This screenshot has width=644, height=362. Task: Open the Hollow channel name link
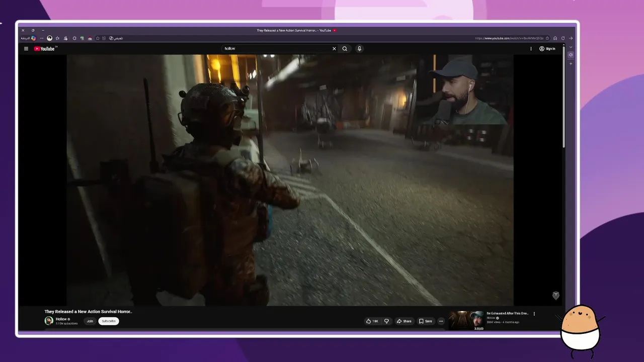point(61,319)
